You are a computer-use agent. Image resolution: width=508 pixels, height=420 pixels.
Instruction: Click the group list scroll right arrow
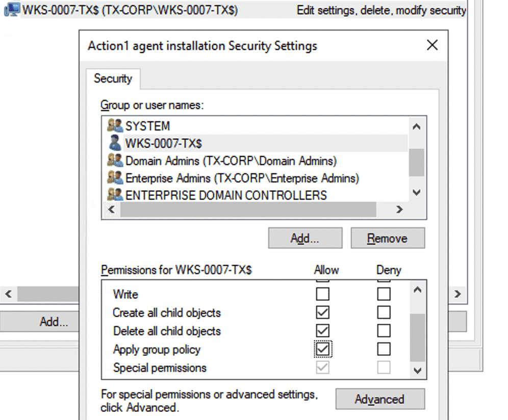click(x=399, y=209)
